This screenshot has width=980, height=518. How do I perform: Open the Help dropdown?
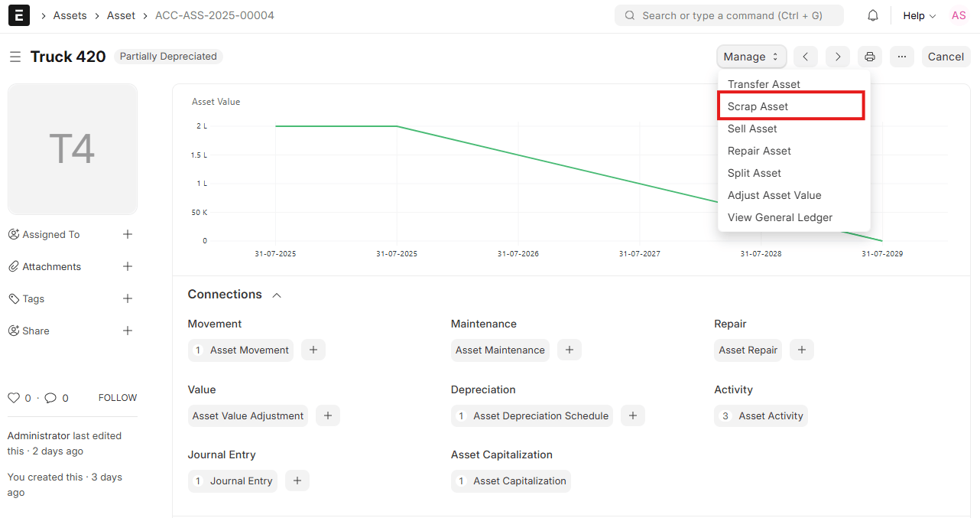pyautogui.click(x=919, y=15)
